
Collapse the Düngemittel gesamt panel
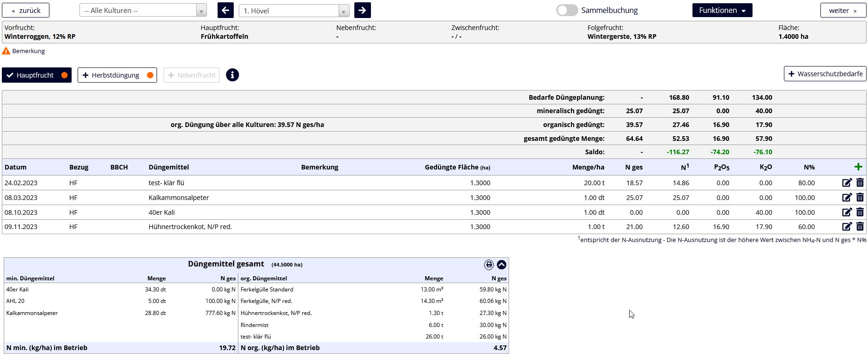[502, 265]
